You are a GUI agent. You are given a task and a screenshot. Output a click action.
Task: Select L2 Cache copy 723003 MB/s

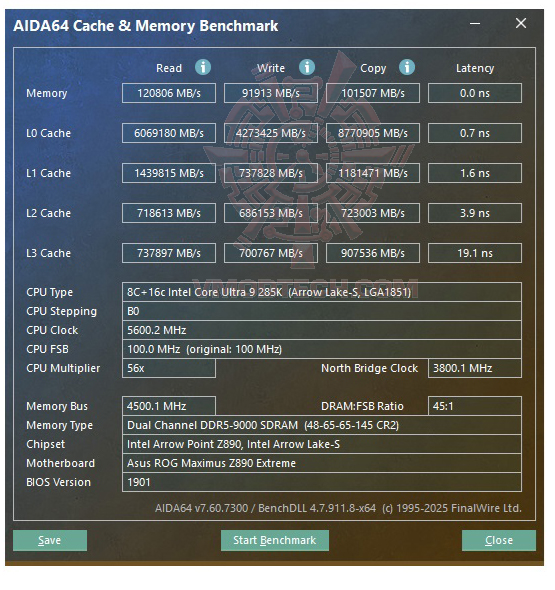pos(373,213)
